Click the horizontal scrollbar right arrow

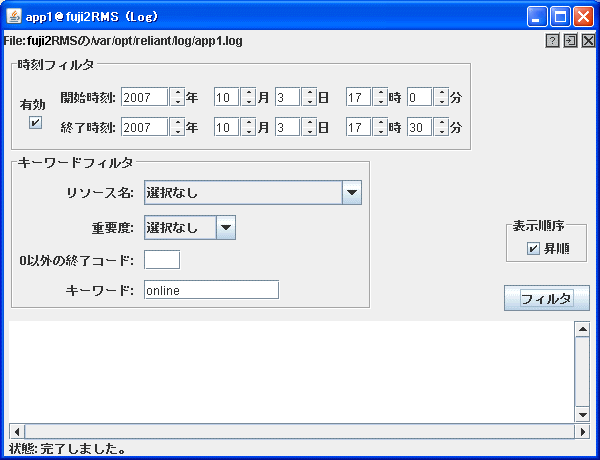tap(582, 432)
